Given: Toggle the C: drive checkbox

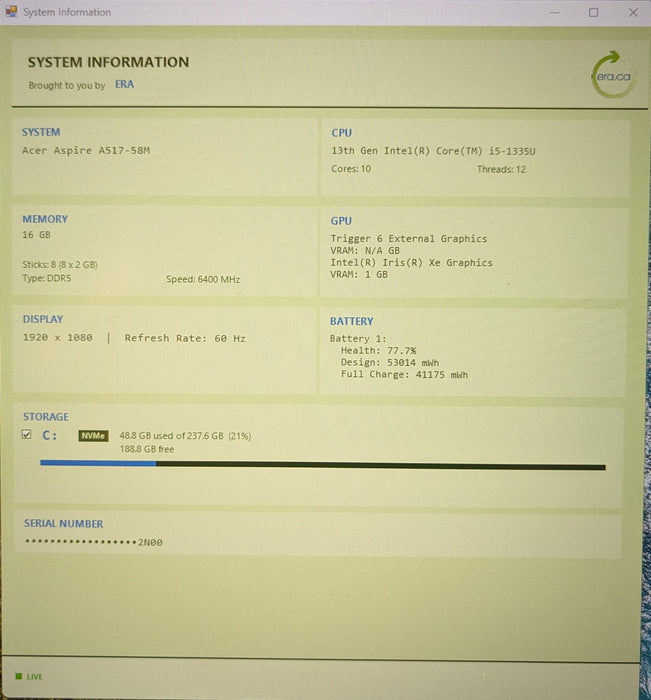Looking at the screenshot, I should 27,434.
